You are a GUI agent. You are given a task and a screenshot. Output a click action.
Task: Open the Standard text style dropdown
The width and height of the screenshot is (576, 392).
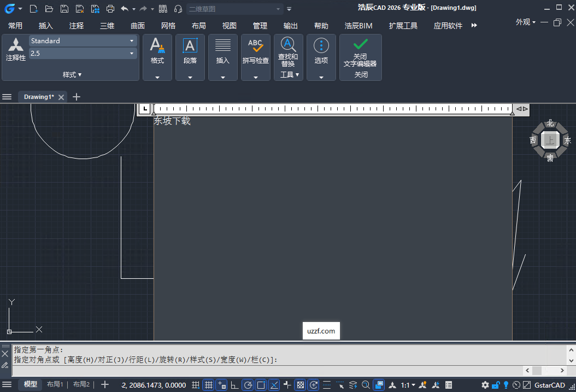coord(83,41)
